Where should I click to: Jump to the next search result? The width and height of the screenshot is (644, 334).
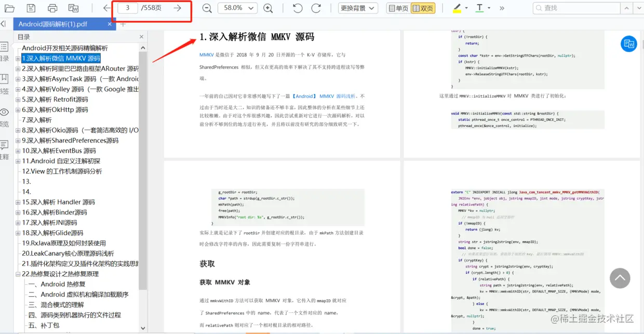point(639,8)
